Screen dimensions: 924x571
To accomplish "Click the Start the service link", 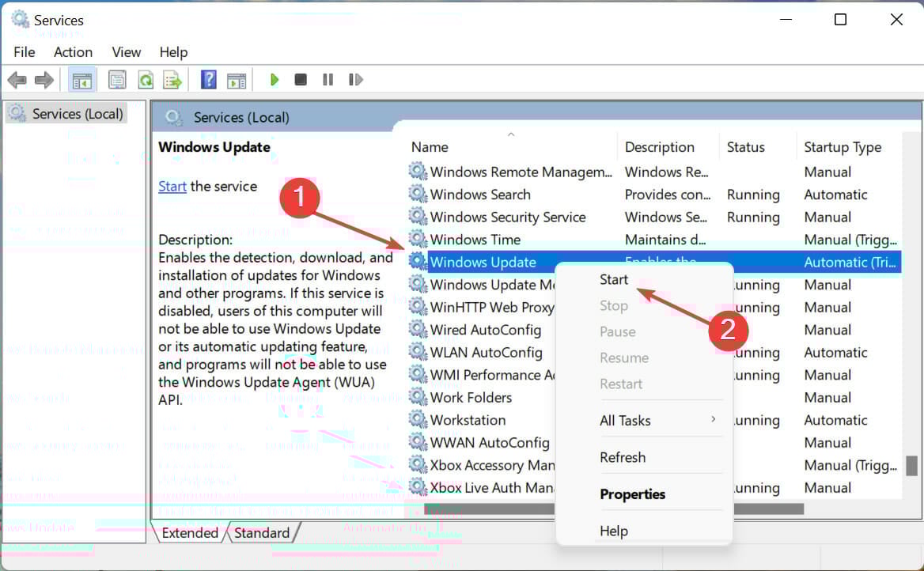I will click(x=172, y=186).
